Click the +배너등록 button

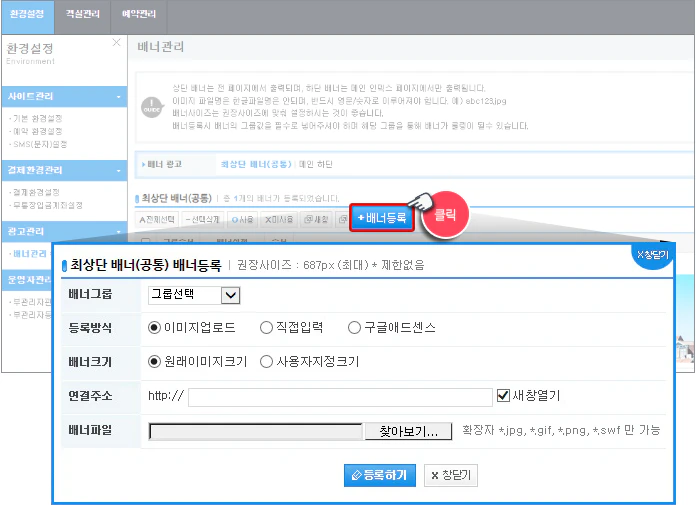tap(382, 218)
